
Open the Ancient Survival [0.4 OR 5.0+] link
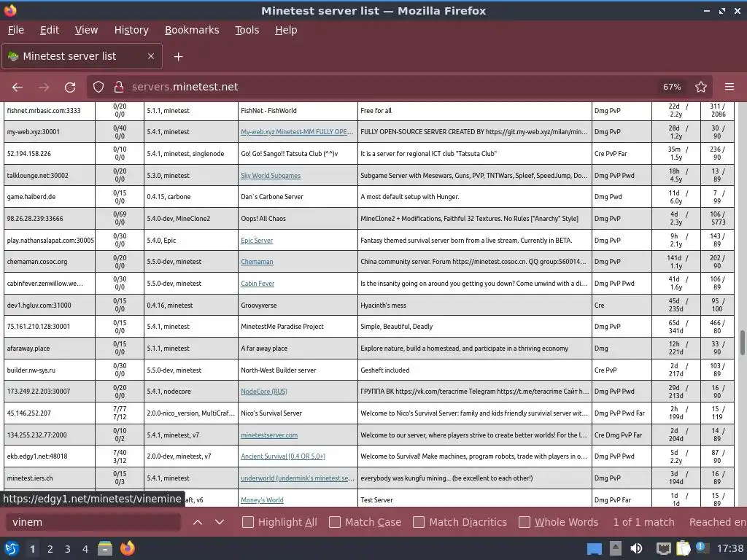tap(283, 456)
